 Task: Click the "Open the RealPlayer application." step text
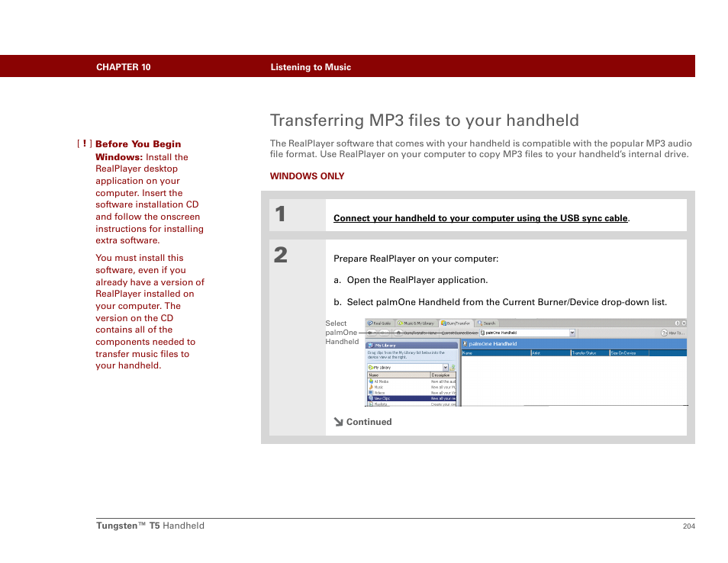[x=417, y=280]
